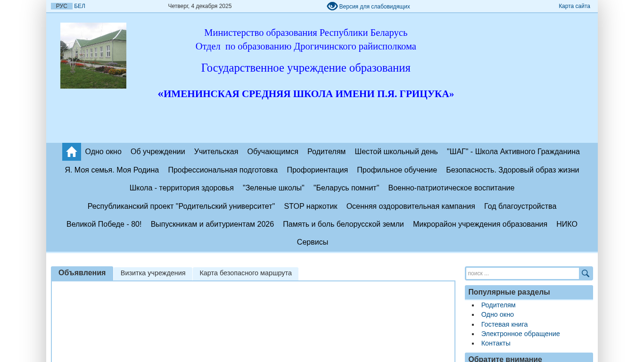Screen dimensions: 644x362
Task: Open the Родителям menu item
Action: pos(327,152)
